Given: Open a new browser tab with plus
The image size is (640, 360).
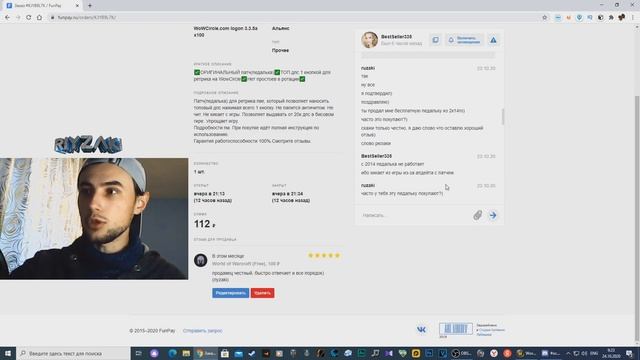Looking at the screenshot, I should pos(90,6).
